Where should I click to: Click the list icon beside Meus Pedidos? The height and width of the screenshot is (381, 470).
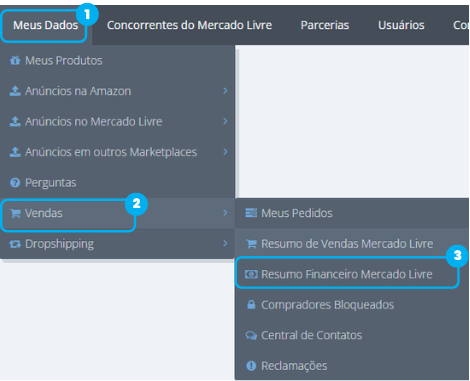(x=251, y=213)
